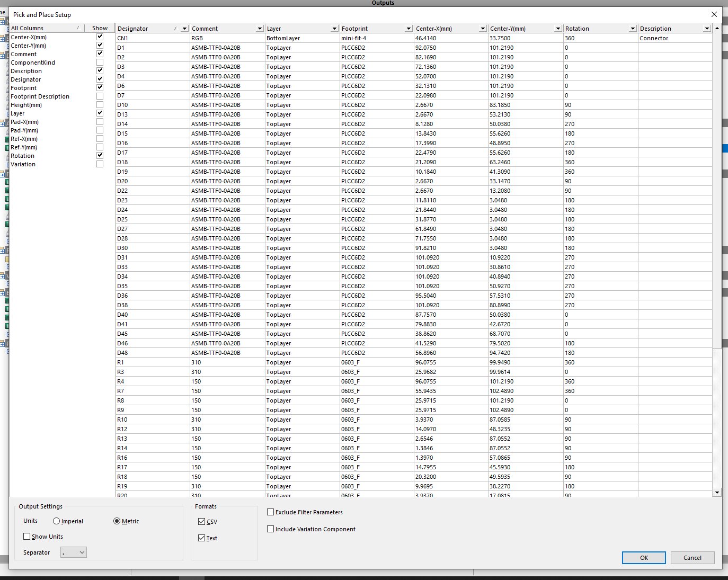The image size is (728, 580).
Task: Open the Center-Y(mm) column filter dropdown
Action: 558,29
